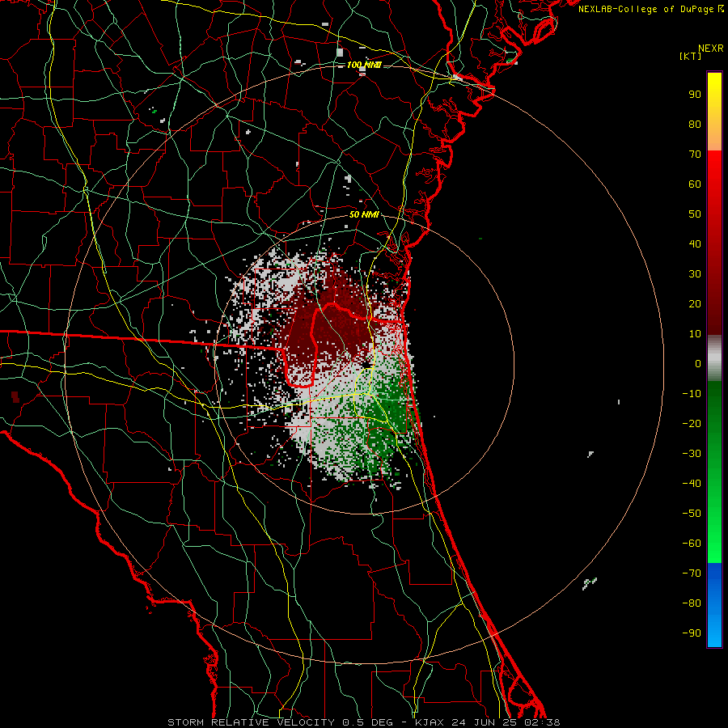Click the -40 knot scale value
The width and height of the screenshot is (728, 728).
coord(692,484)
